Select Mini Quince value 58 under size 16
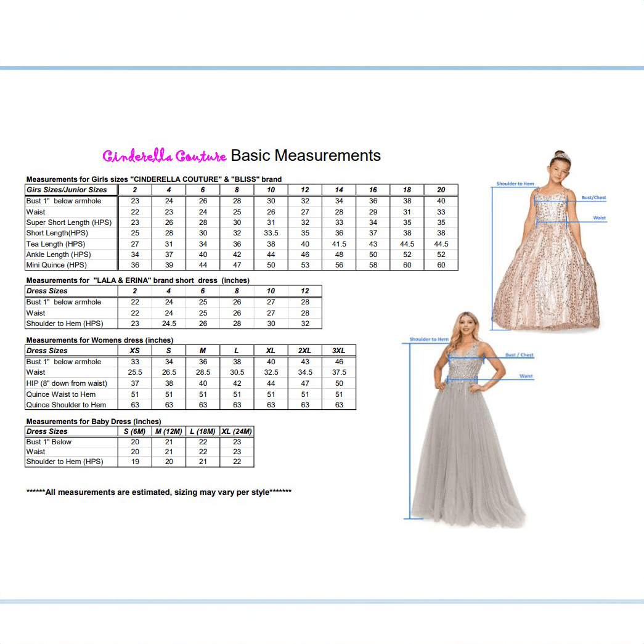 point(373,265)
